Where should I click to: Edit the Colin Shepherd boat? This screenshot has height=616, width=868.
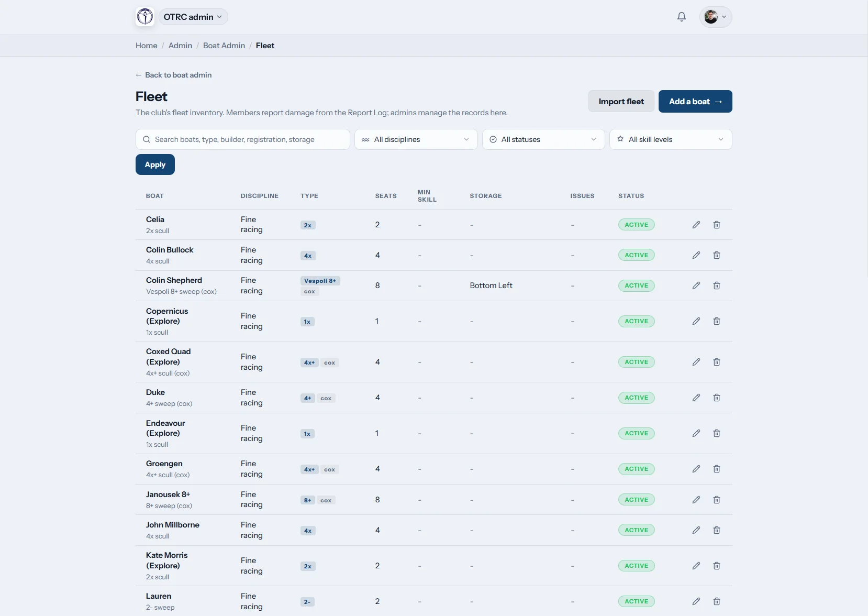click(x=696, y=285)
